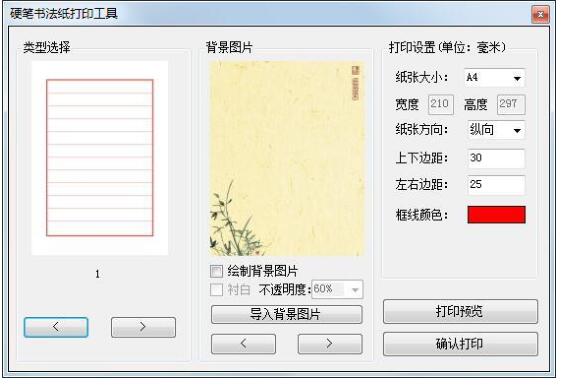Viewport: 561px width, 385px height.
Task: Close the 硬笔书法纸打印工具 window
Action: pos(540,15)
